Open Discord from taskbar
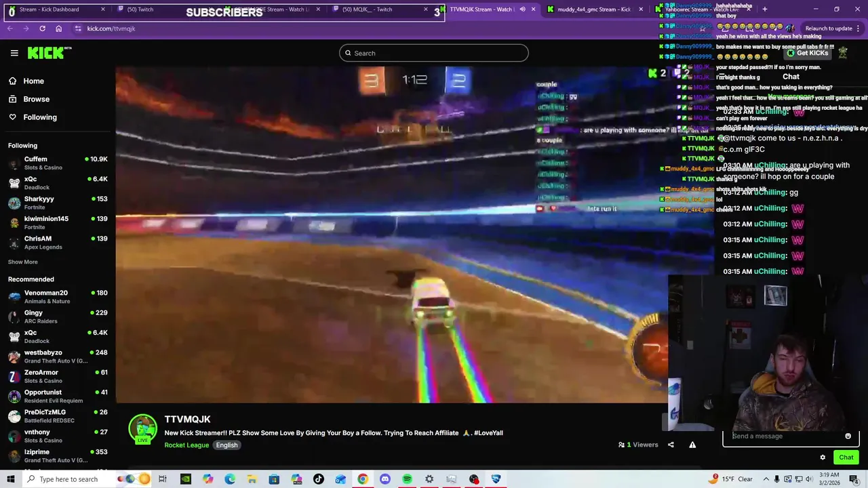The height and width of the screenshot is (488, 868). tap(385, 479)
